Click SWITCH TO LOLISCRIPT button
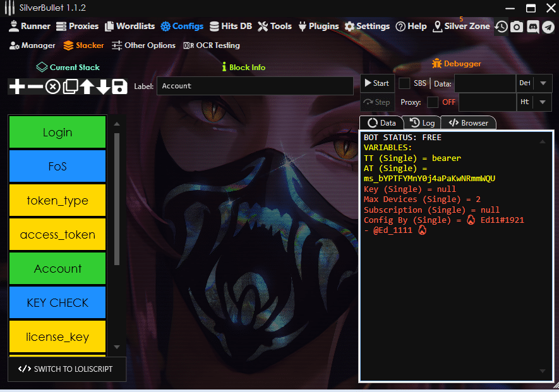 tap(67, 369)
